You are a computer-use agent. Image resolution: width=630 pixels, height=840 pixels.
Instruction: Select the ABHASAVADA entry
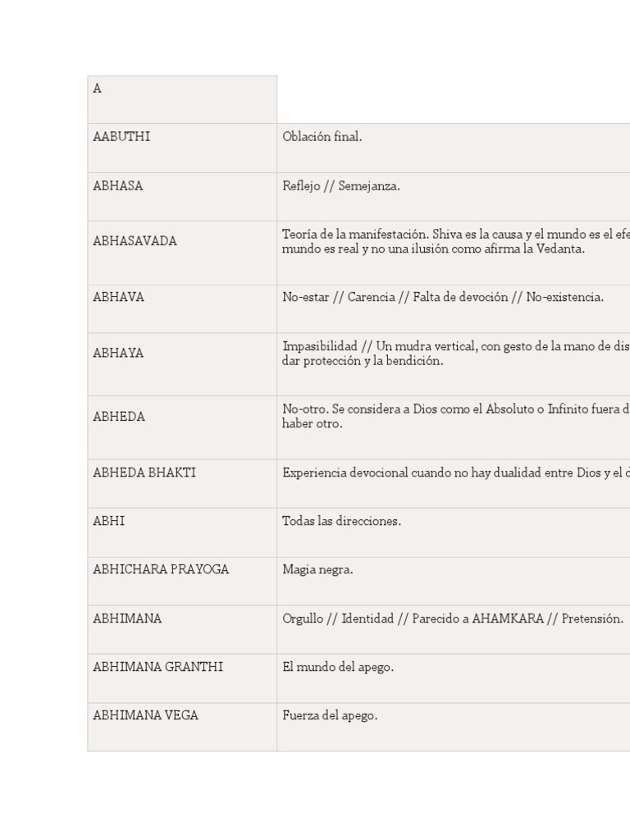[x=135, y=241]
